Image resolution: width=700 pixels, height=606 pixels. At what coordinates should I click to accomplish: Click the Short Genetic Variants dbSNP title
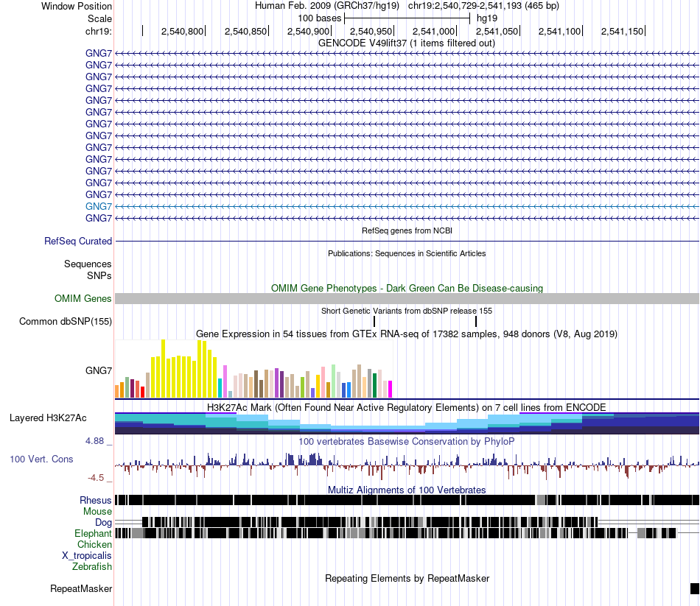[407, 311]
